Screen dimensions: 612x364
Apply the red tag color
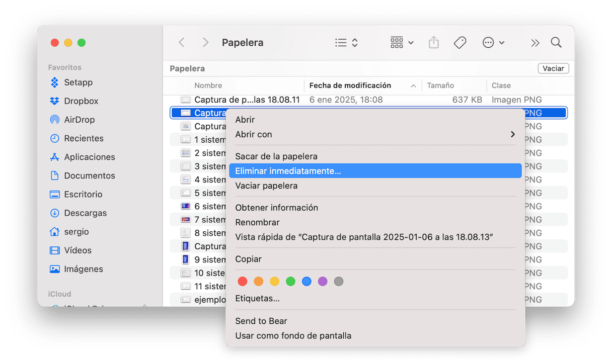243,282
